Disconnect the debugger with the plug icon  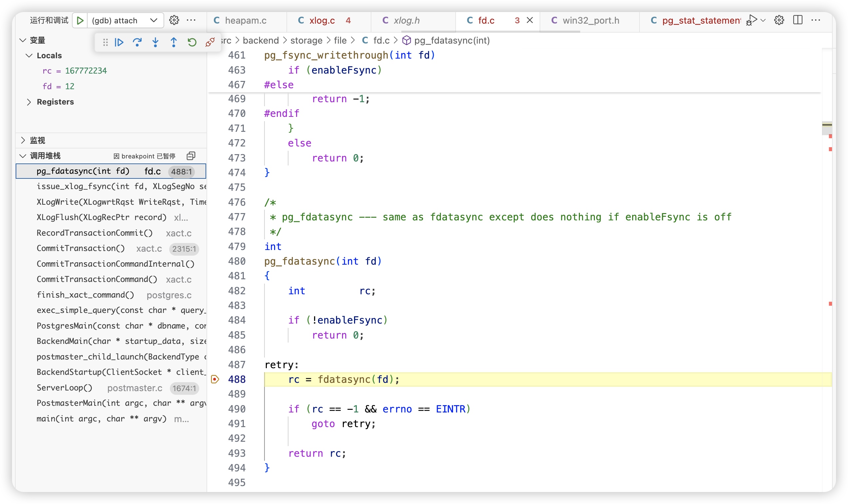(210, 42)
